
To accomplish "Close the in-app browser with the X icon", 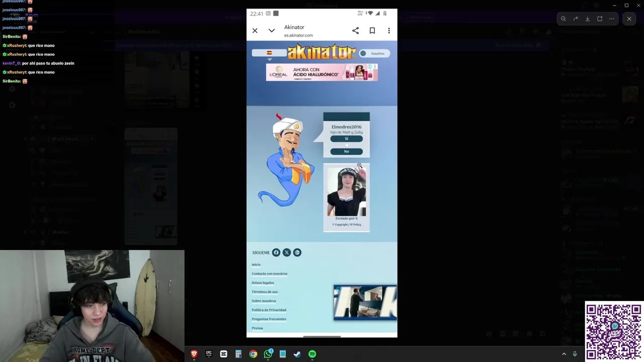I will point(255,31).
